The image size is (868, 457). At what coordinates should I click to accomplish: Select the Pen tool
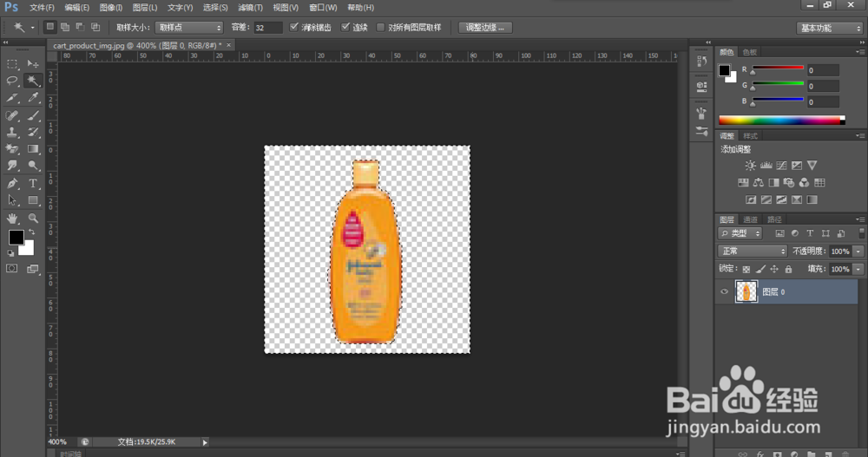pyautogui.click(x=11, y=183)
